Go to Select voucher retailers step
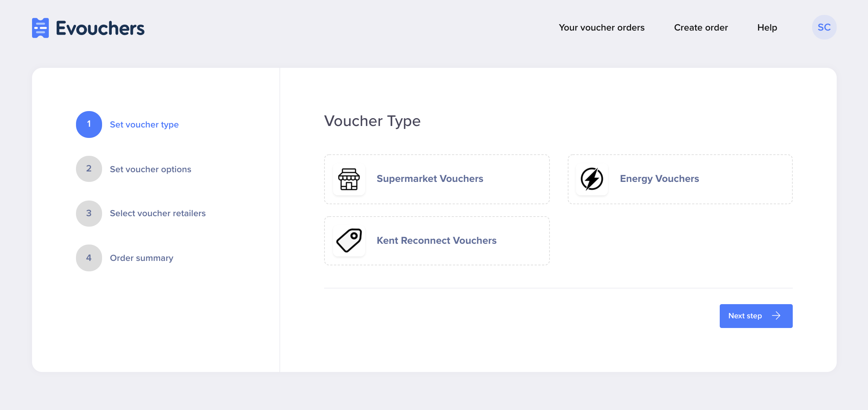868x410 pixels. (x=158, y=214)
